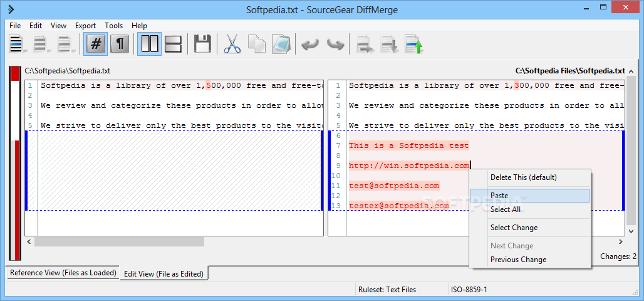Click the hatched void area in left pane
Image resolution: width=644 pixels, height=301 pixels.
(x=179, y=171)
